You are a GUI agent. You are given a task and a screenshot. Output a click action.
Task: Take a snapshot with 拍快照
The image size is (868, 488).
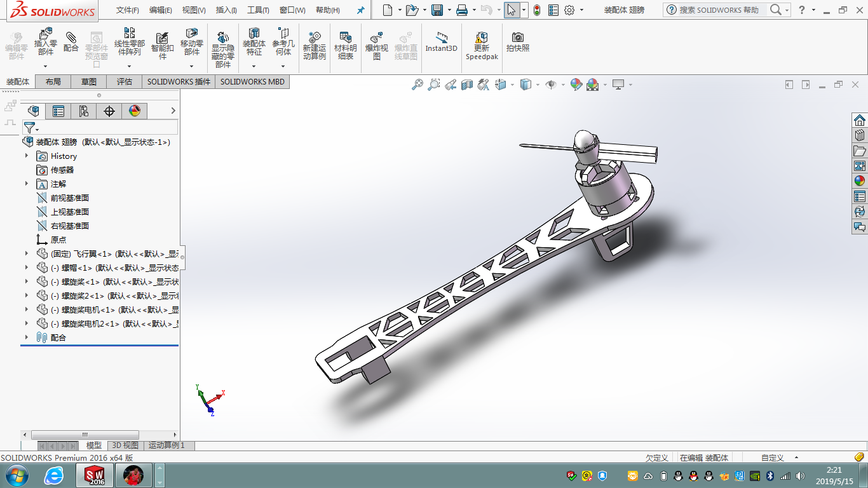pyautogui.click(x=518, y=42)
